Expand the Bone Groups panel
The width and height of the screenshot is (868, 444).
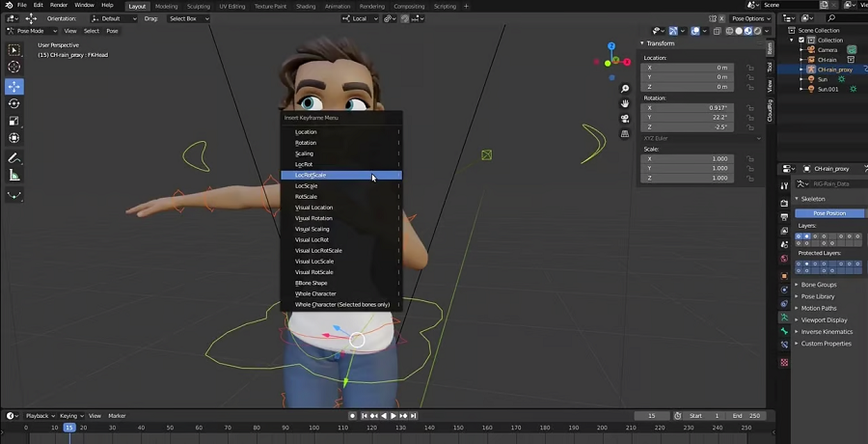coord(818,285)
